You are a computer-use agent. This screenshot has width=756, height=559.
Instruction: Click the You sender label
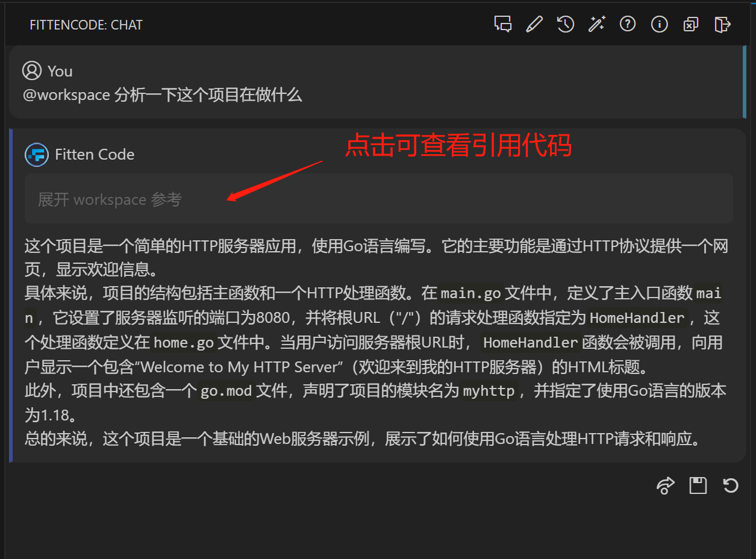point(60,71)
